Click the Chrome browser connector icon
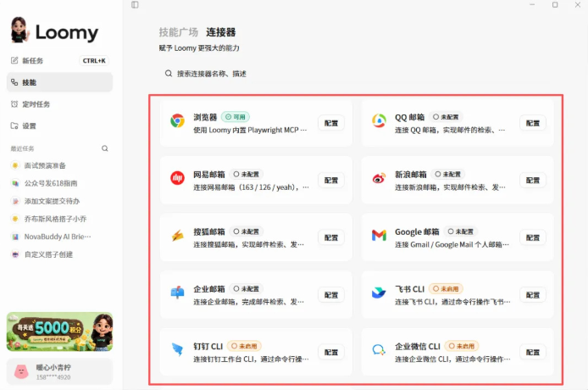The width and height of the screenshot is (588, 390). [x=177, y=121]
